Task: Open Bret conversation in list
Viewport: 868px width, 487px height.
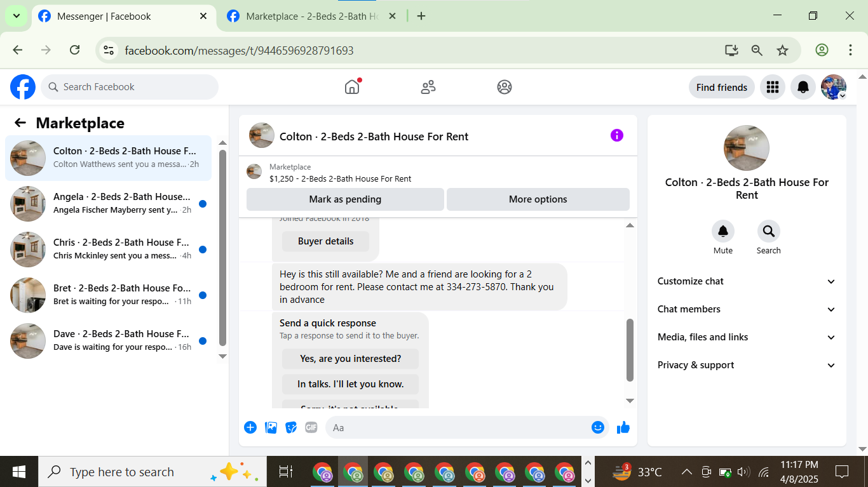Action: click(x=108, y=295)
